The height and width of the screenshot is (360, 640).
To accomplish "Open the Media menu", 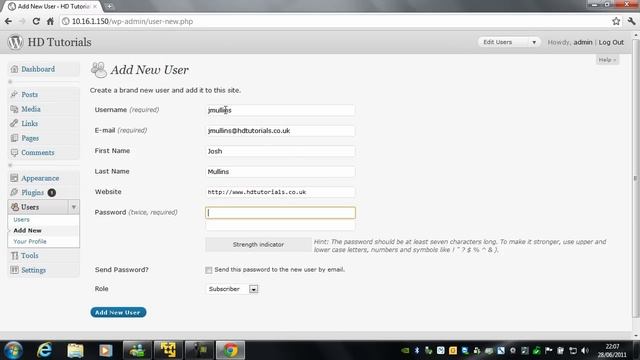I will 31,109.
